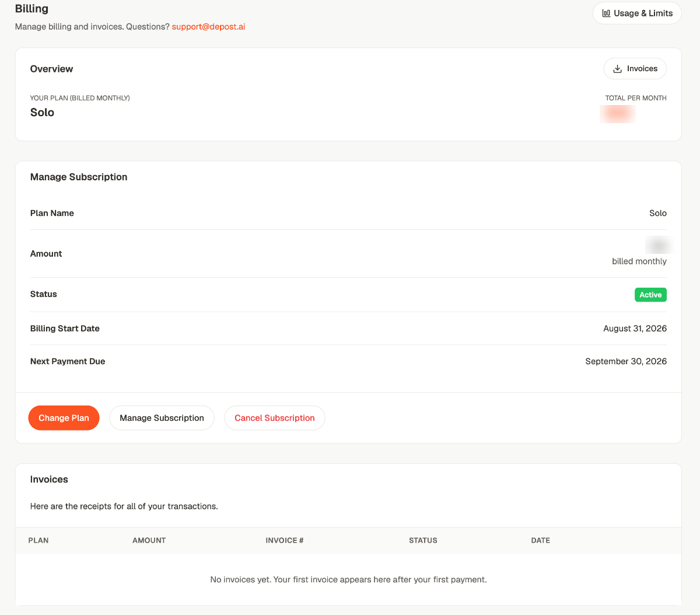Click the Billing page heading
The width and height of the screenshot is (700, 615).
click(x=32, y=9)
